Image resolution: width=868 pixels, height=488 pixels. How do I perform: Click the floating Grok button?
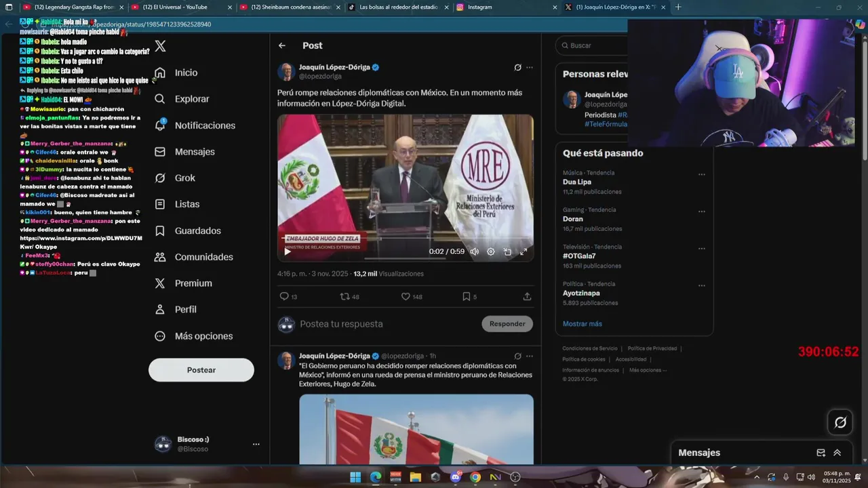(840, 422)
